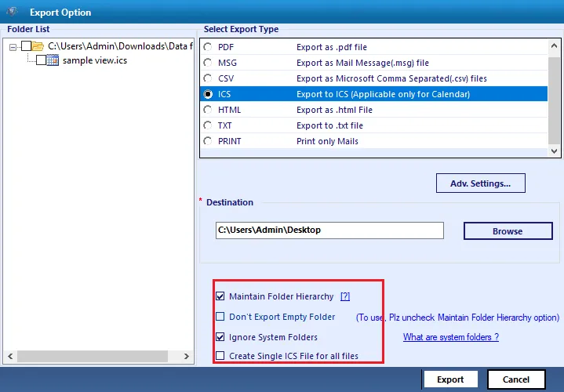Click the Export button
Screen dimensions: 564x392
click(450, 379)
